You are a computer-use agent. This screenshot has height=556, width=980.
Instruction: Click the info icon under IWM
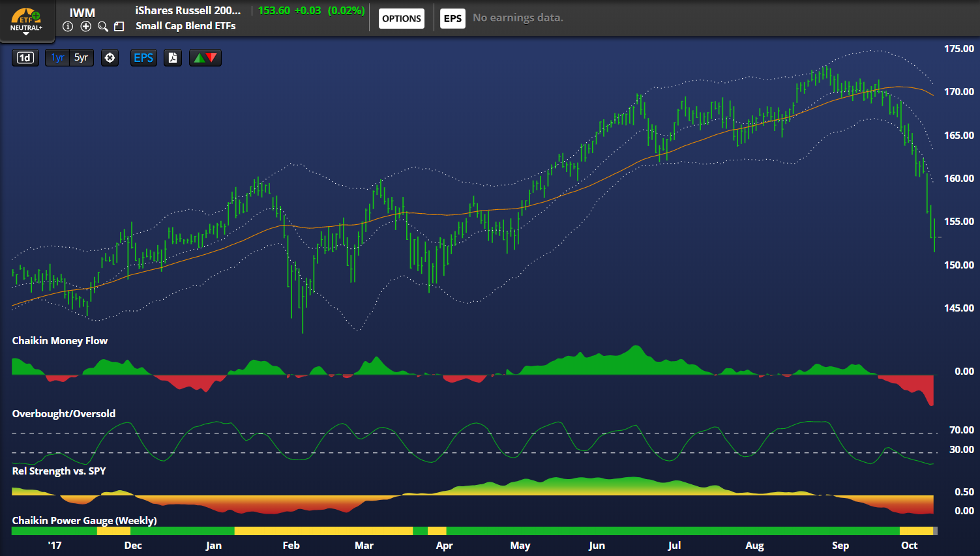(x=68, y=27)
